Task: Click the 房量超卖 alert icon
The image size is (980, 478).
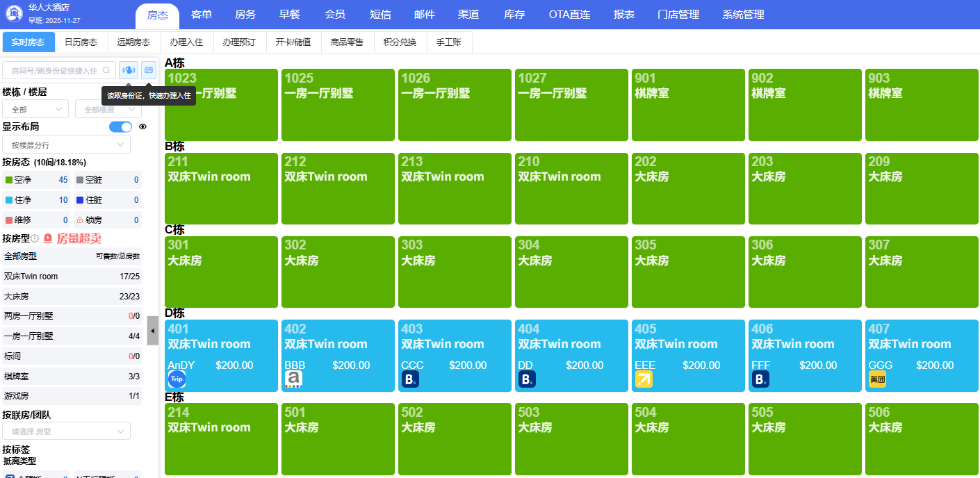Action: click(47, 238)
